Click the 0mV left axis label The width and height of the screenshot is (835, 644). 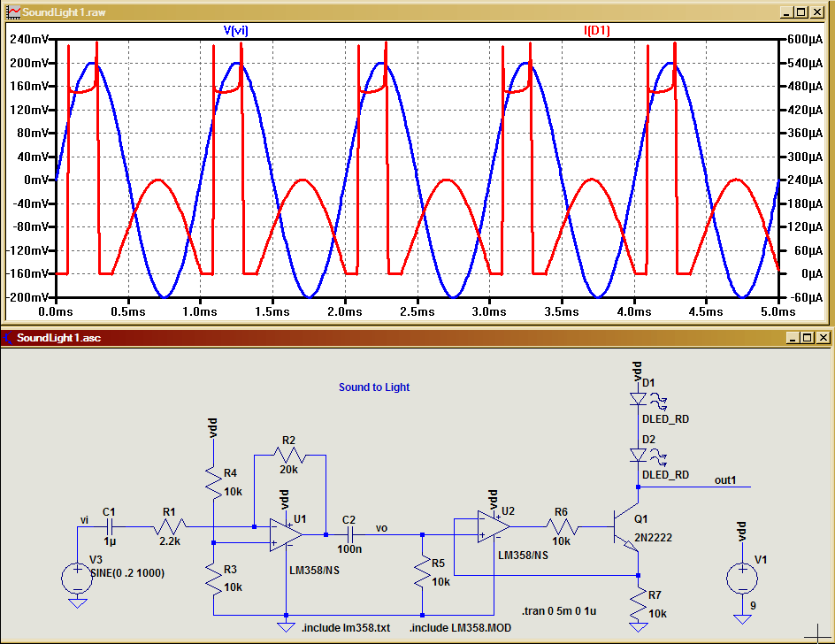pyautogui.click(x=36, y=180)
